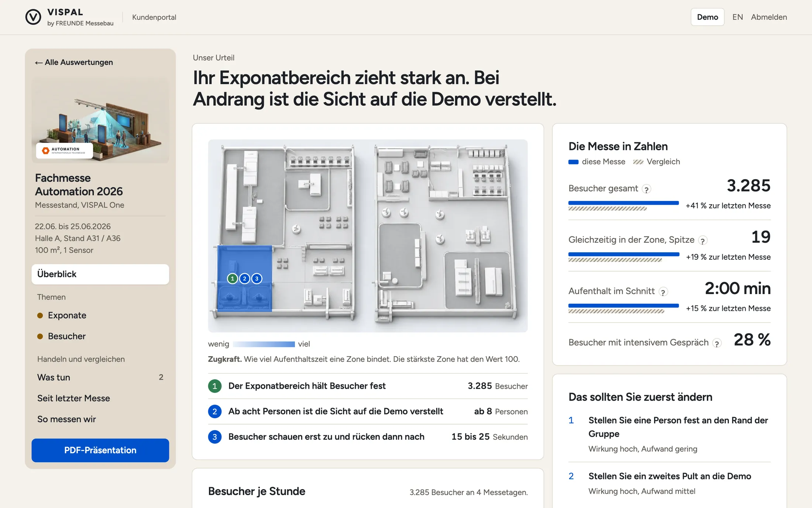Click the 28 % intensive conversation value

pyautogui.click(x=752, y=340)
